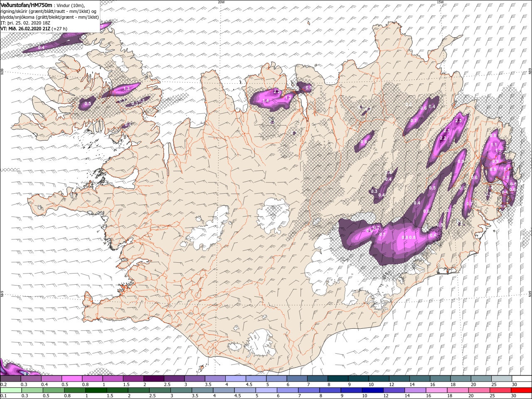Click the lower legend blue swatch starting at 7
Screen dimensions: 532x399
click(308, 390)
